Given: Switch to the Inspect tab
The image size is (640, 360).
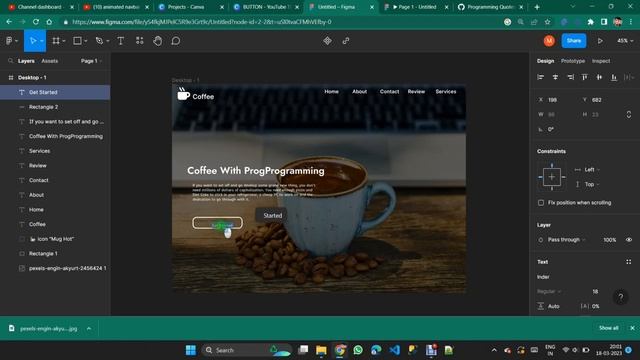Looking at the screenshot, I should pyautogui.click(x=601, y=61).
